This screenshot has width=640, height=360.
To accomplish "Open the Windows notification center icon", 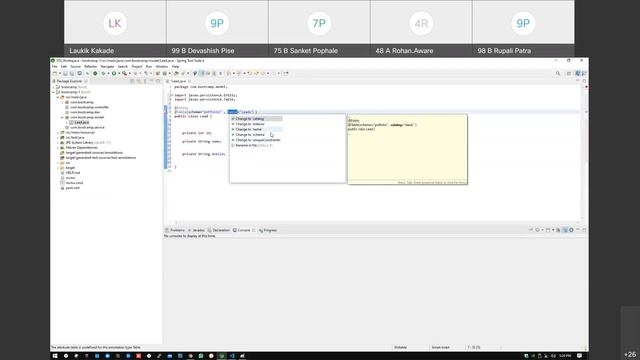I will pos(579,356).
